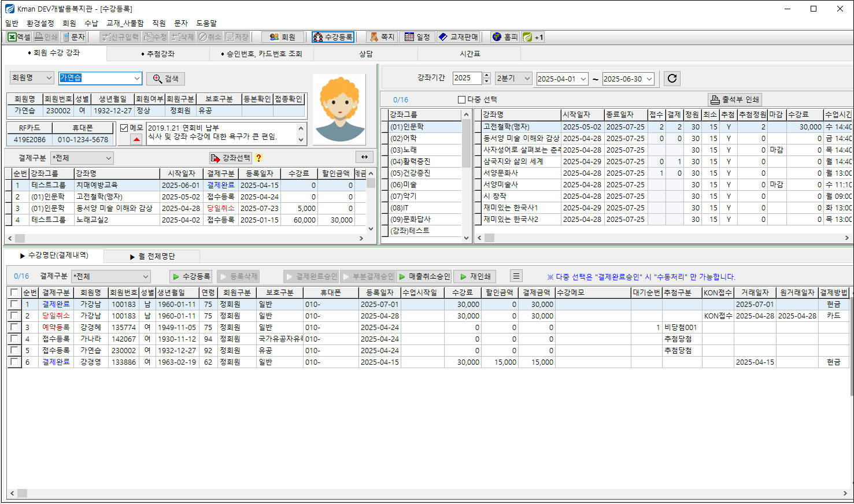Check the row 2 당일취소 checkbox

point(14,316)
